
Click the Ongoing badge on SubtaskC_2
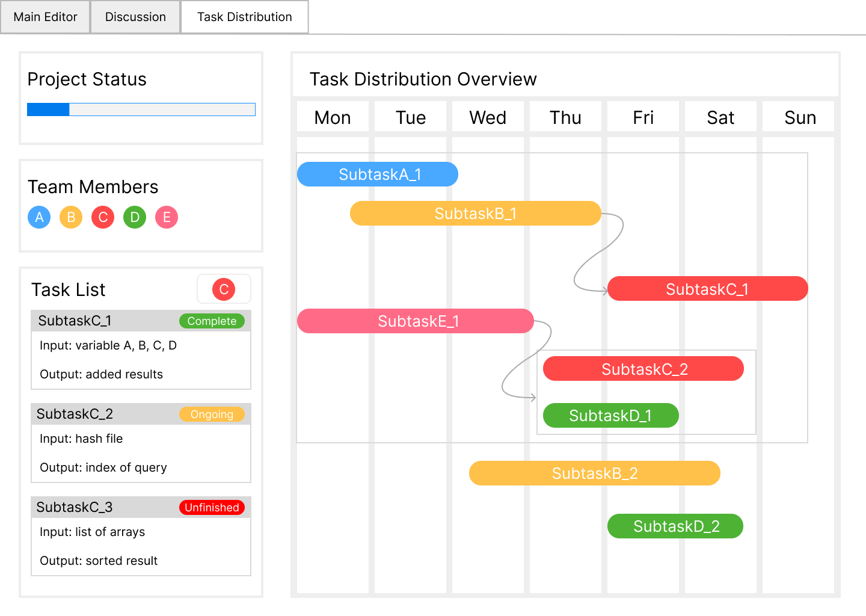(x=212, y=414)
